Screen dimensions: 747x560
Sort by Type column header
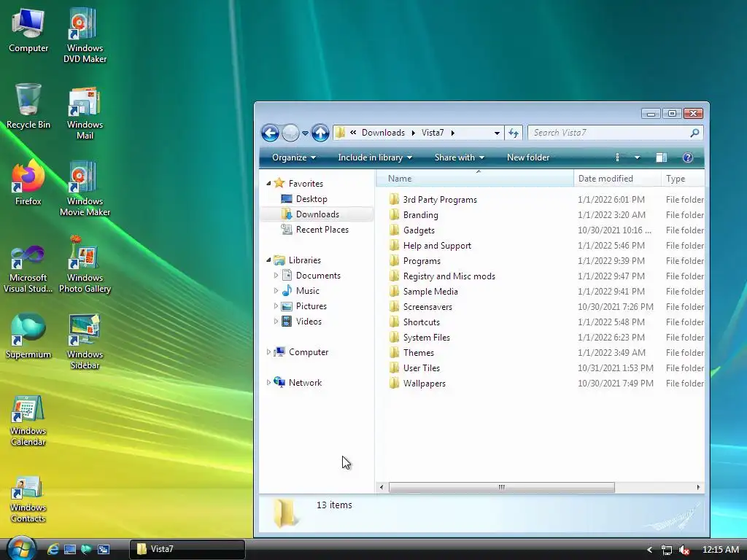click(x=683, y=179)
